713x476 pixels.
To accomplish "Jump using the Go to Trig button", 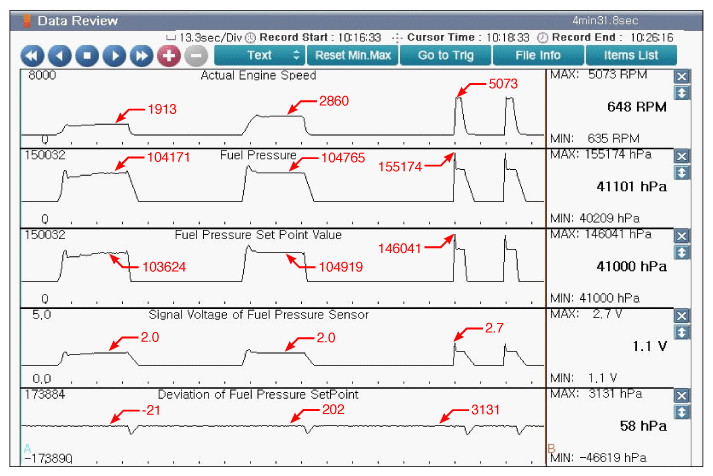I will pyautogui.click(x=446, y=55).
